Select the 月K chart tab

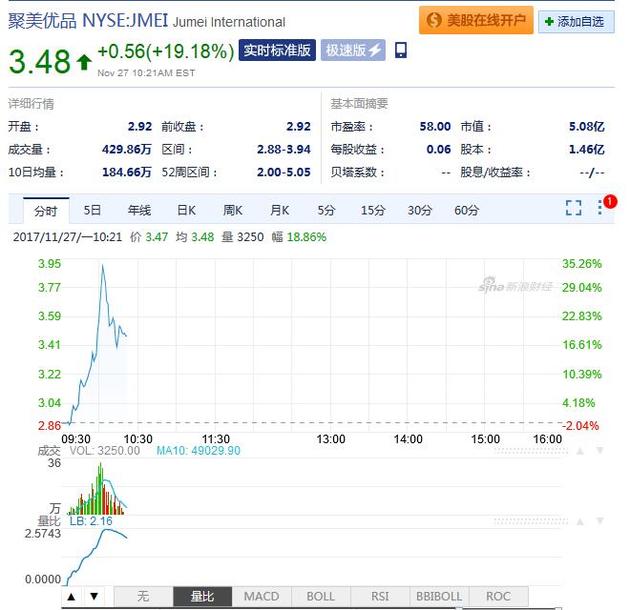pyautogui.click(x=280, y=210)
